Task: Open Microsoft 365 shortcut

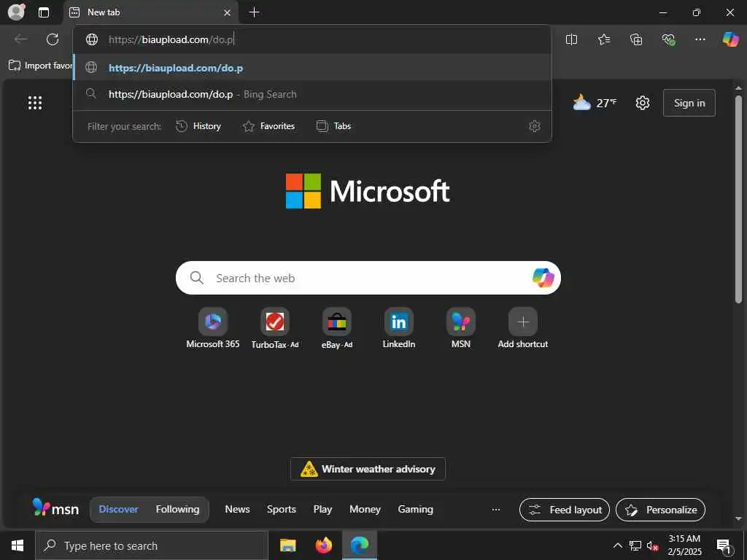Action: tap(212, 329)
